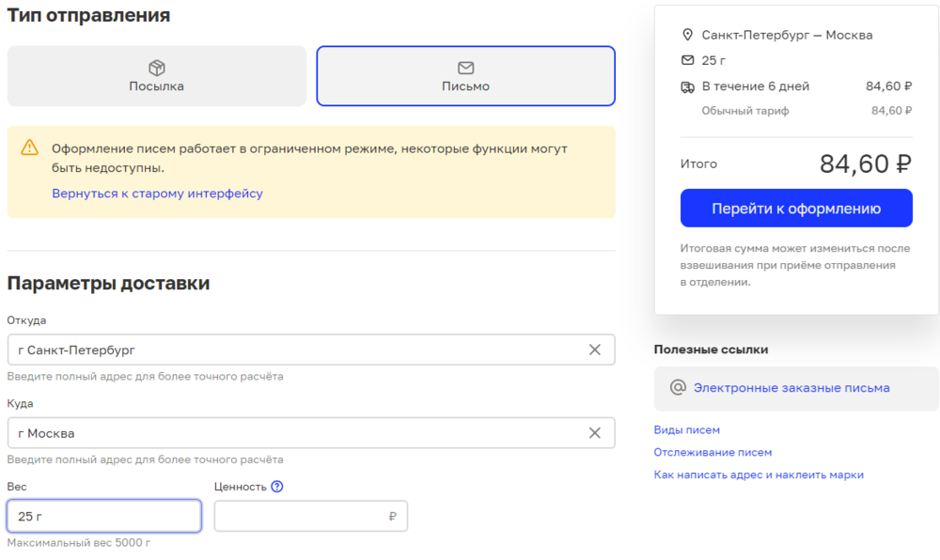Click the delivery truck icon in summary
This screenshot has height=560, width=940.
[x=687, y=86]
